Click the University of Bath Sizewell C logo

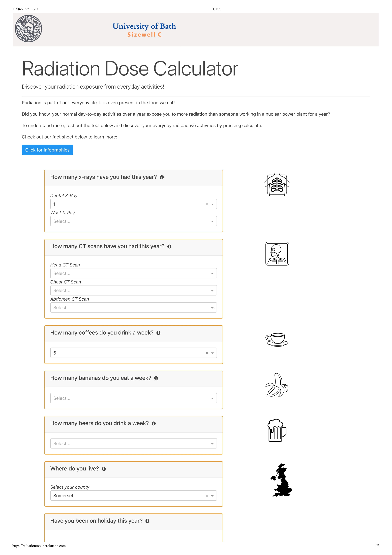pyautogui.click(x=144, y=30)
